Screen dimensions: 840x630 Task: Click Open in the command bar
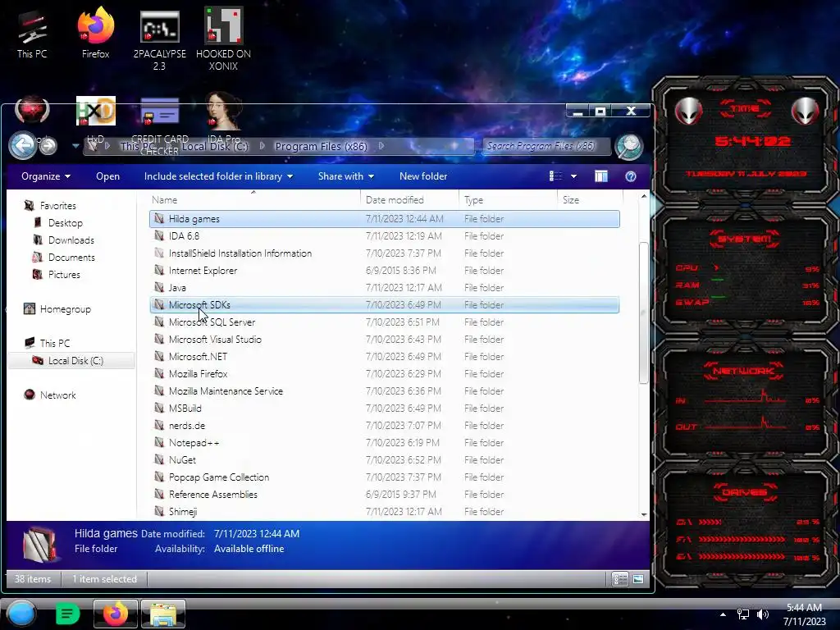107,176
